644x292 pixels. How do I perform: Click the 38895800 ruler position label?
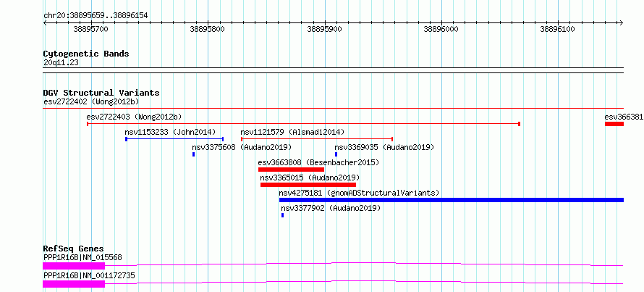tap(208, 29)
